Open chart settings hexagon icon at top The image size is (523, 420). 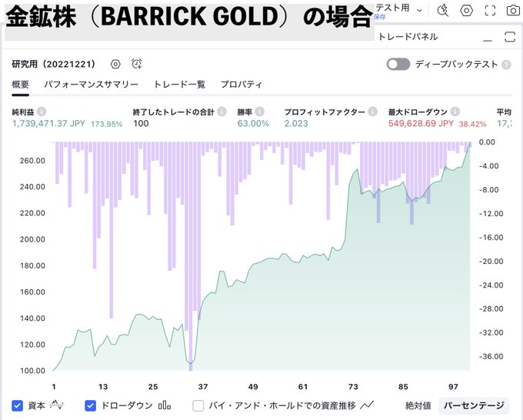[466, 11]
